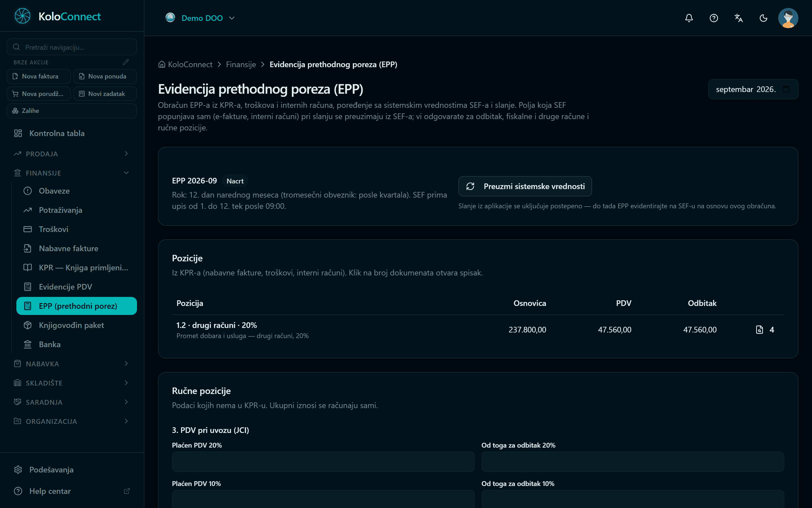Focus the Pretraži navigaciju search field

(72, 47)
